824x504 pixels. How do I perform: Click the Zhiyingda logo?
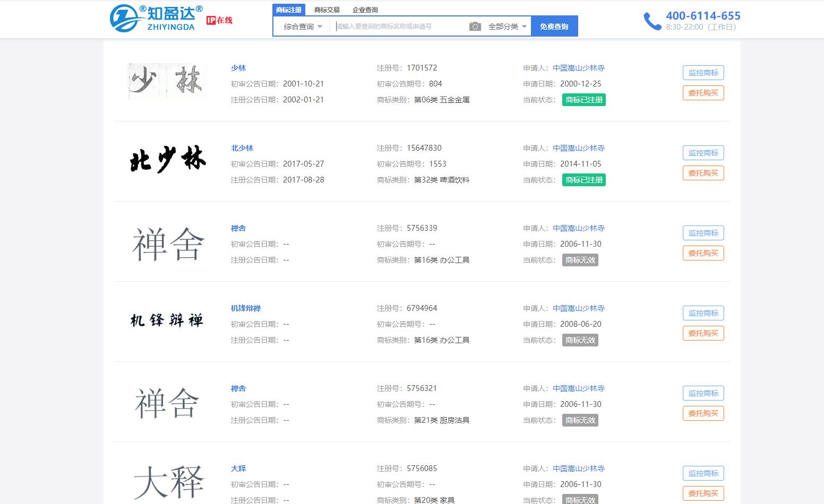click(x=156, y=19)
